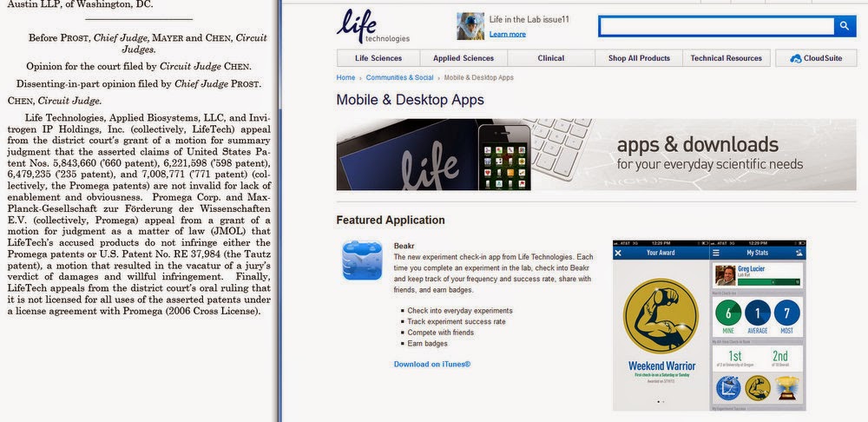Viewport: 868px width, 422px height.
Task: Click the Weekend Warrior badge image
Action: click(x=661, y=316)
